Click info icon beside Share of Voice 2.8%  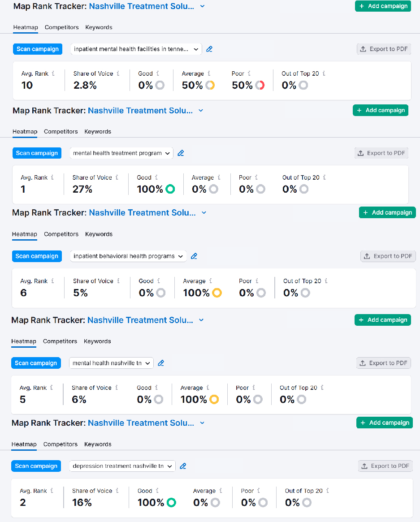[x=118, y=73]
